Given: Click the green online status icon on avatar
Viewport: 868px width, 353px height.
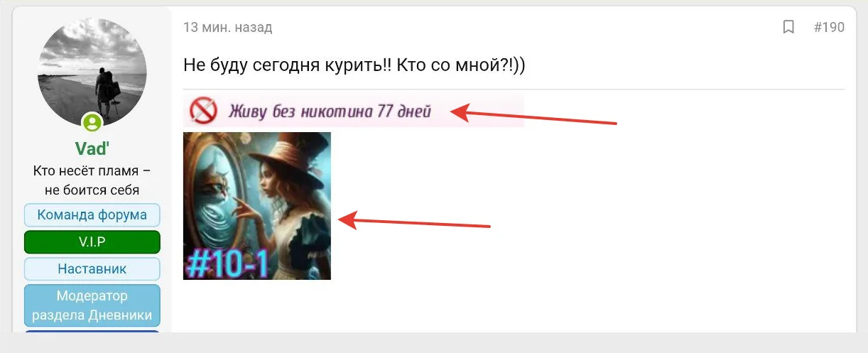Looking at the screenshot, I should click(92, 123).
